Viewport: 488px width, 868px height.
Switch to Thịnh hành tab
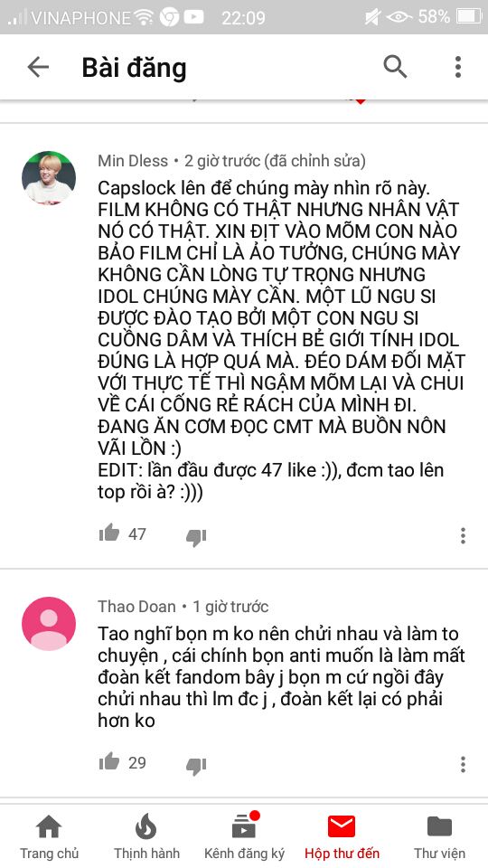click(x=146, y=837)
